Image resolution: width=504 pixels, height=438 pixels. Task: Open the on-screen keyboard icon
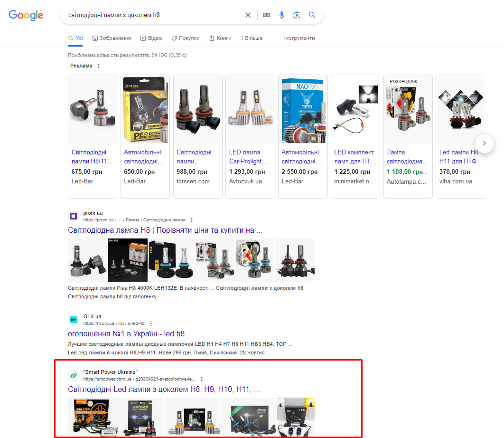click(266, 15)
